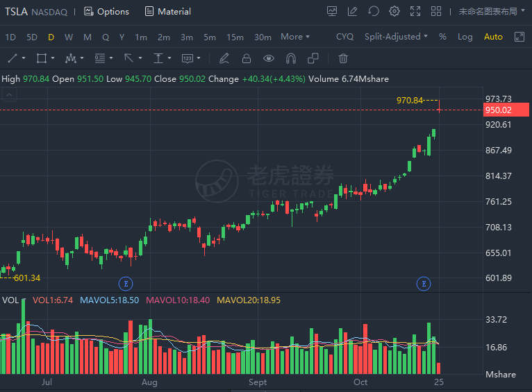Image resolution: width=532 pixels, height=392 pixels.
Task: Select the 3m interval
Action: 187,37
